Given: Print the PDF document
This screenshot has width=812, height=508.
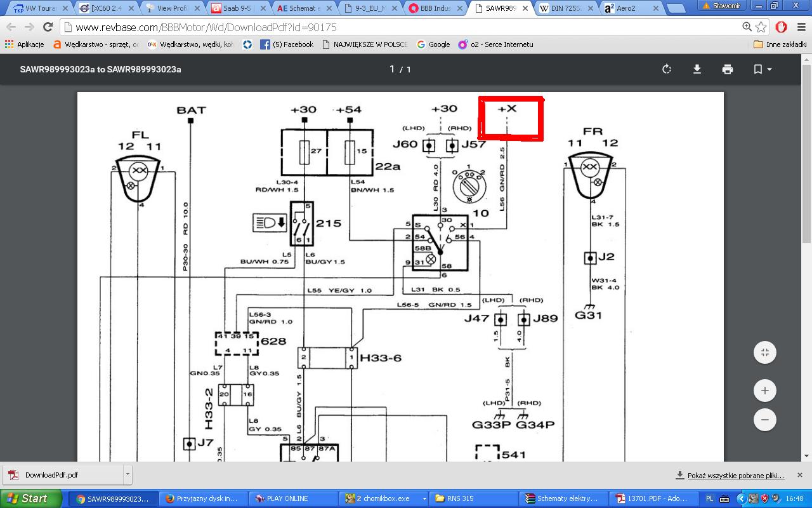Looking at the screenshot, I should pyautogui.click(x=727, y=69).
